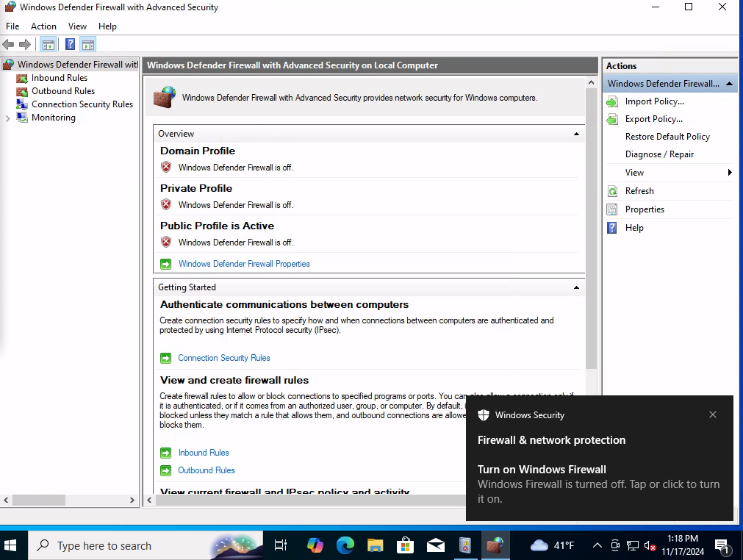Screen dimensions: 743x560
Task: Choose Restore Default Policy action
Action: 667,137
